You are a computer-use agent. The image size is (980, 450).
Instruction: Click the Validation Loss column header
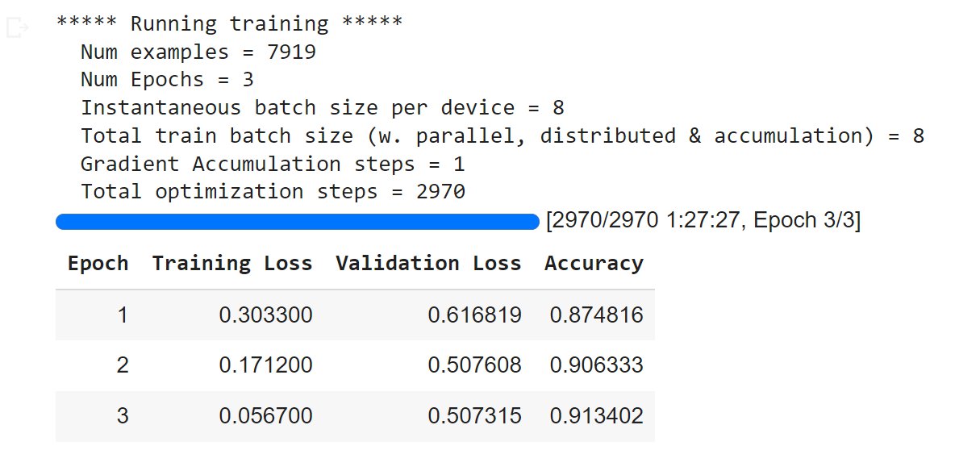[428, 264]
